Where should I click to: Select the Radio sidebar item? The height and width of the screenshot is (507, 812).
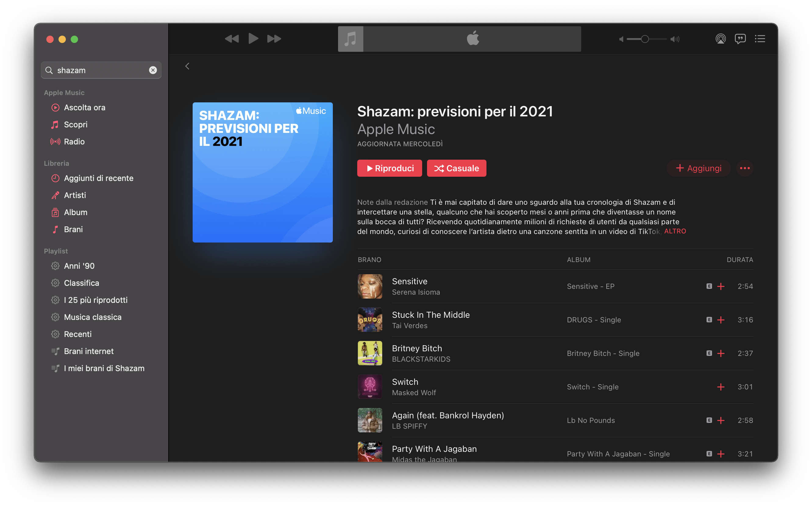pyautogui.click(x=74, y=141)
